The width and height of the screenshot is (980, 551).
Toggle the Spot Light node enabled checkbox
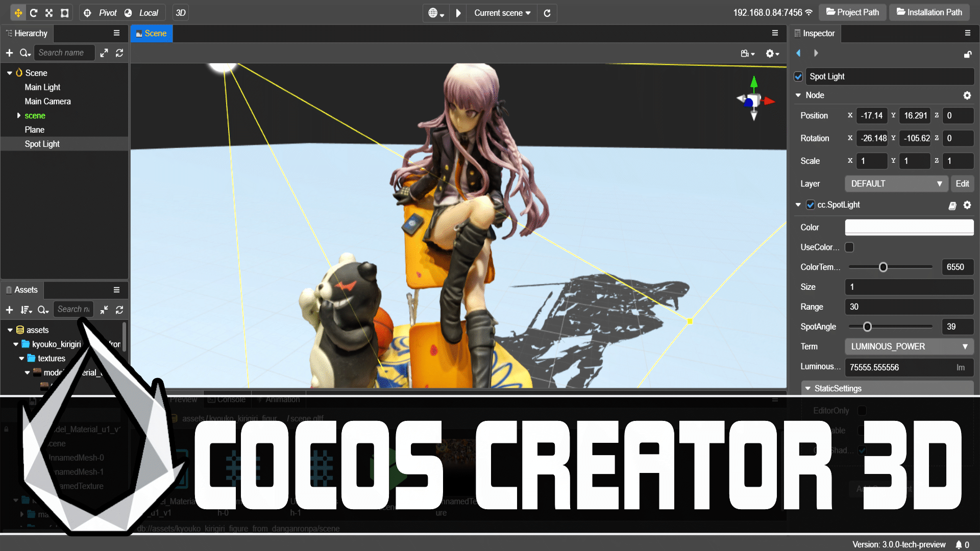[798, 77]
